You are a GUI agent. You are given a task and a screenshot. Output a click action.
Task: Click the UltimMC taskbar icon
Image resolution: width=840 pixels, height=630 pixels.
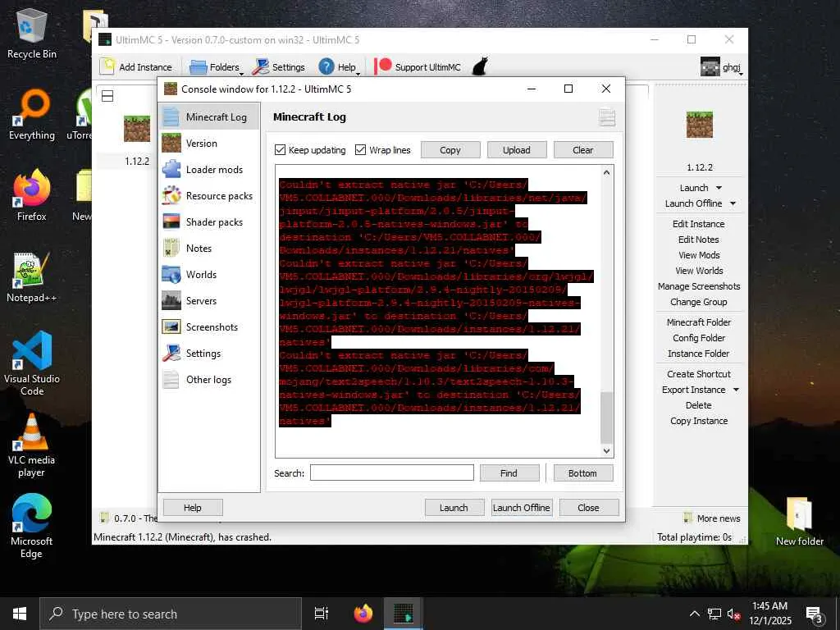click(x=403, y=614)
